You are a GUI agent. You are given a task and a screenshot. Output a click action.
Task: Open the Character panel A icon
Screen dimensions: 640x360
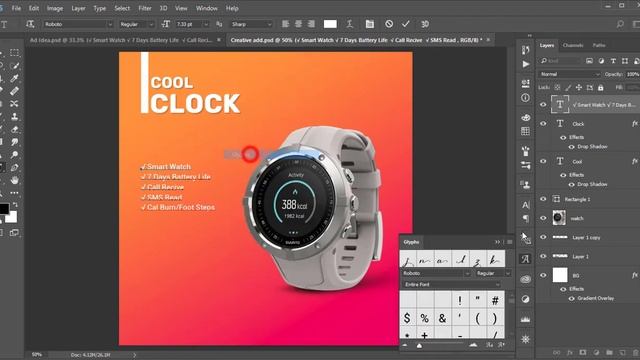click(x=525, y=204)
